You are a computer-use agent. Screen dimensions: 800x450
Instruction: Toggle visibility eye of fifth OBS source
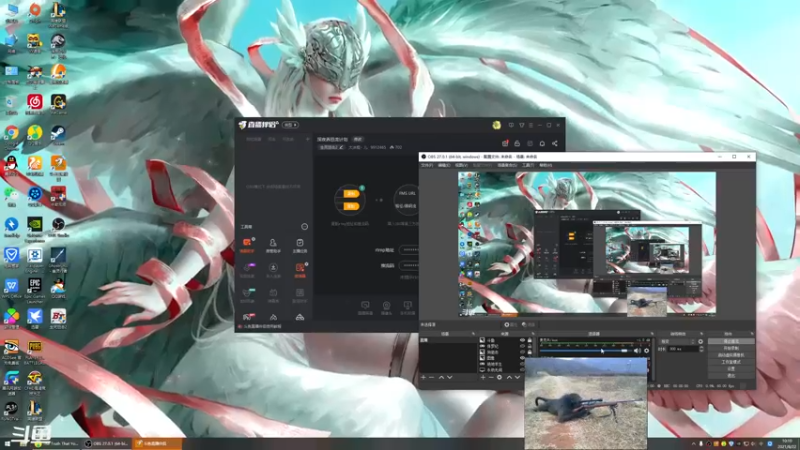pos(522,364)
